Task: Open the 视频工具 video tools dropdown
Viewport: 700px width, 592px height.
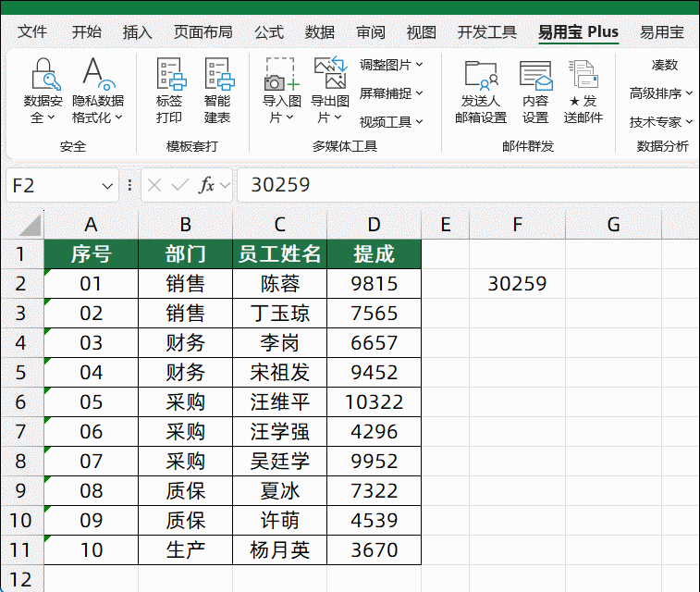Action: pos(391,122)
